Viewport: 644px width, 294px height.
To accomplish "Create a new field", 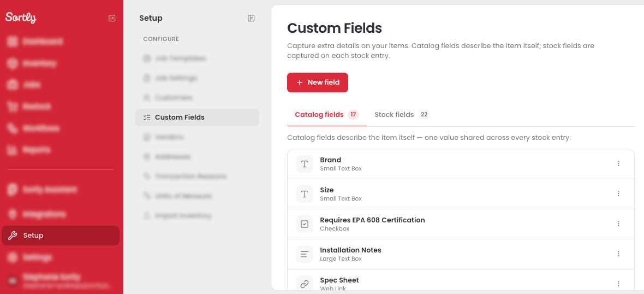I will (x=318, y=83).
